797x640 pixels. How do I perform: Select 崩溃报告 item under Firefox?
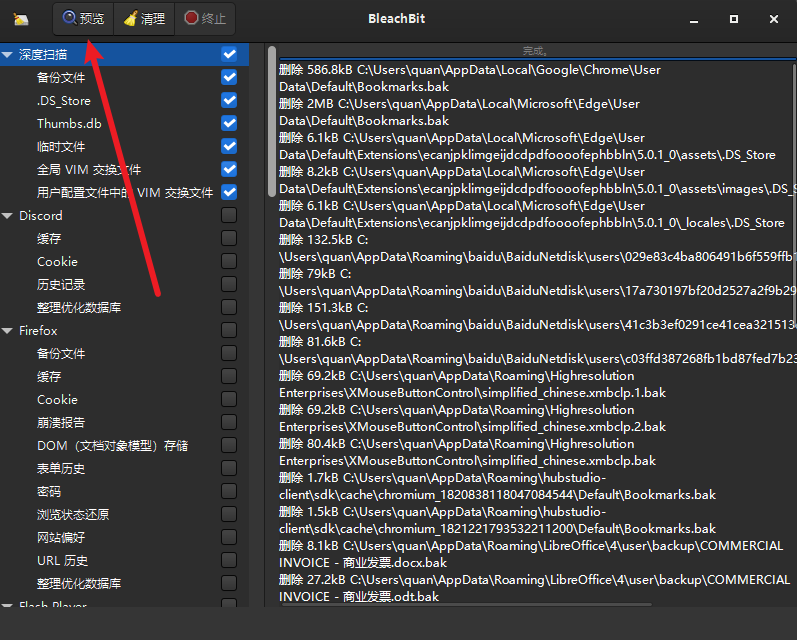tap(61, 422)
